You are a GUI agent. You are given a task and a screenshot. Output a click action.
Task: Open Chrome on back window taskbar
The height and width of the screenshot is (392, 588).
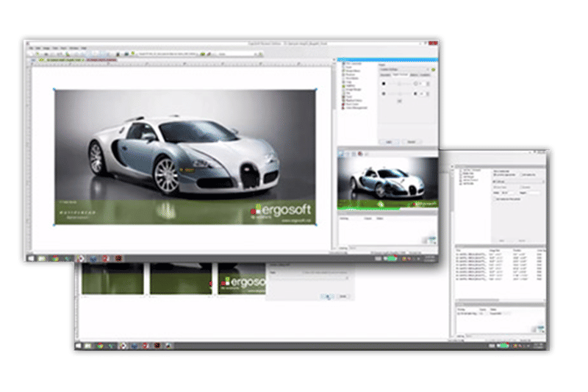100,346
